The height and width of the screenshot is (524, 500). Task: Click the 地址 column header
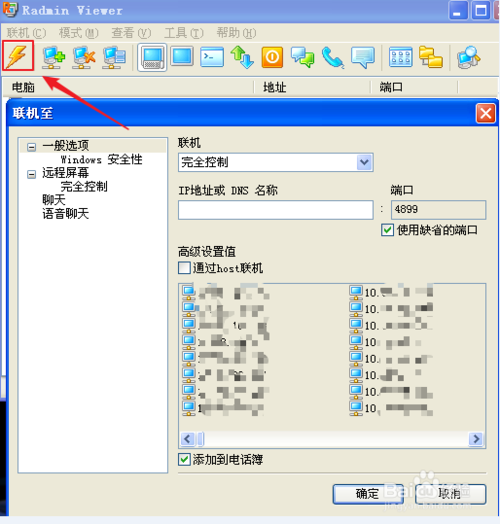[313, 87]
